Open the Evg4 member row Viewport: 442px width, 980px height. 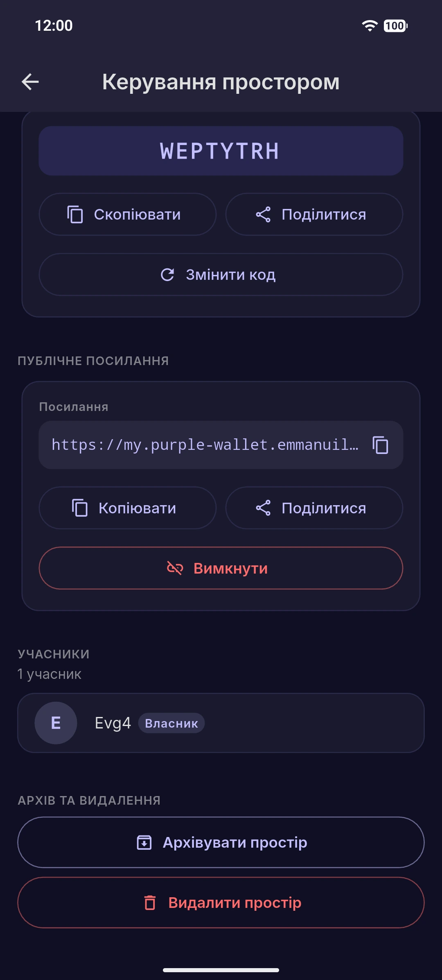[221, 723]
